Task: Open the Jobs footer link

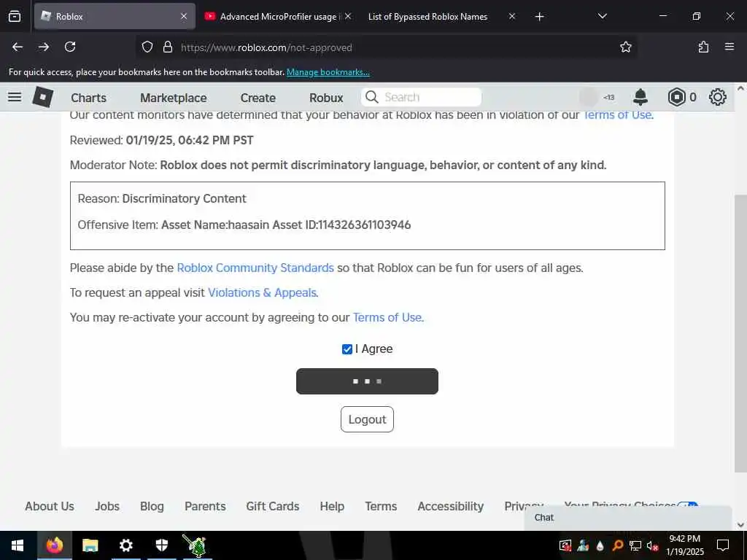Action: 107,506
